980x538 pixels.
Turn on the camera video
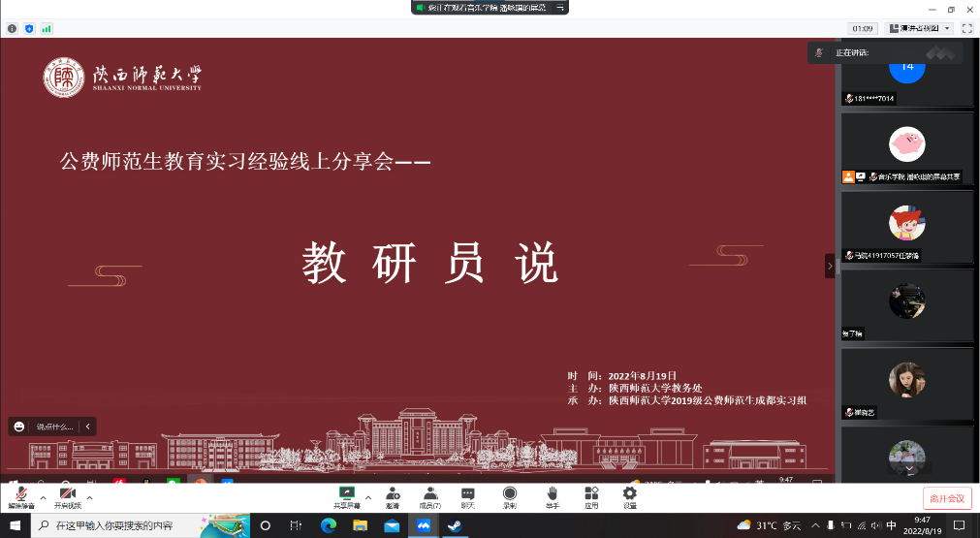click(x=68, y=497)
